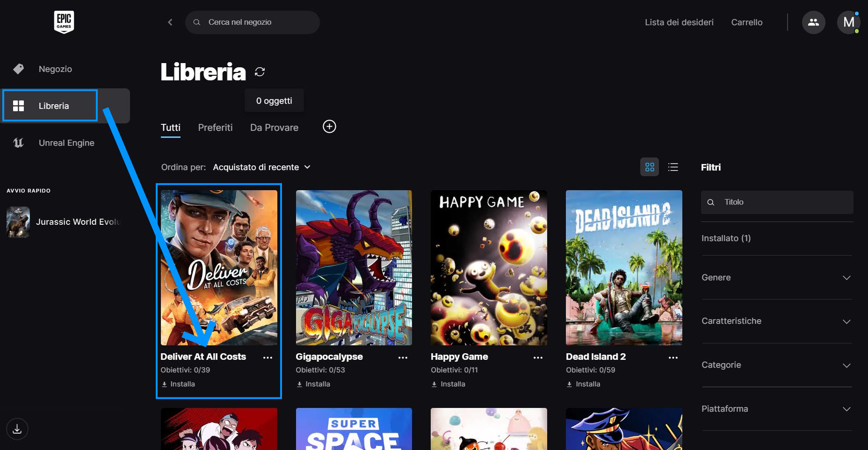The image size is (868, 450).
Task: Click the Unreal Engine logo icon
Action: coord(18,143)
